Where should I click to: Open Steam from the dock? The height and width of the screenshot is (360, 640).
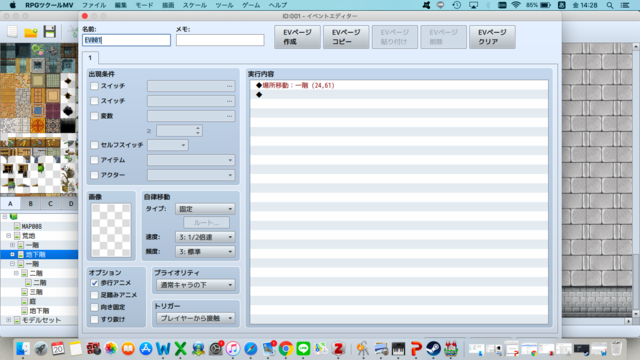point(433,349)
